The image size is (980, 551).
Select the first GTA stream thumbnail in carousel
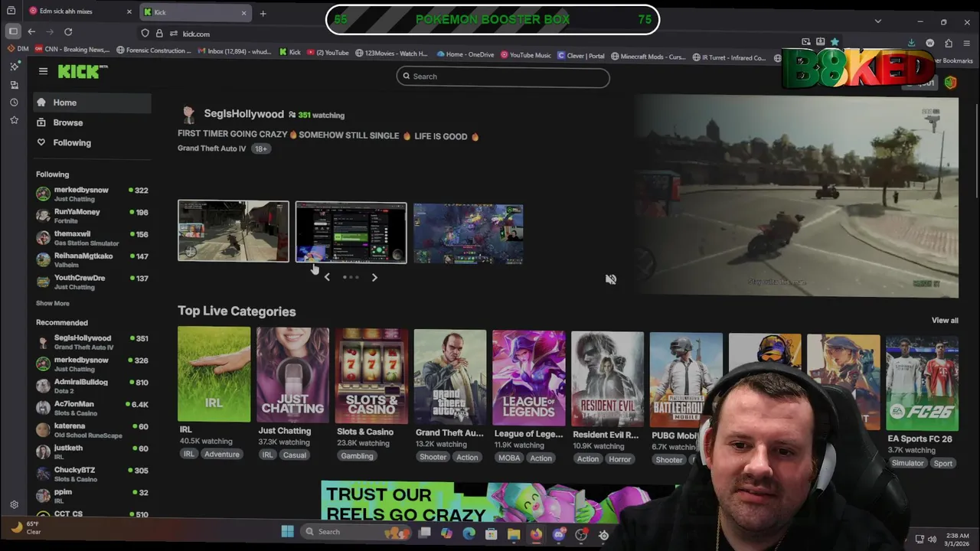(x=234, y=231)
